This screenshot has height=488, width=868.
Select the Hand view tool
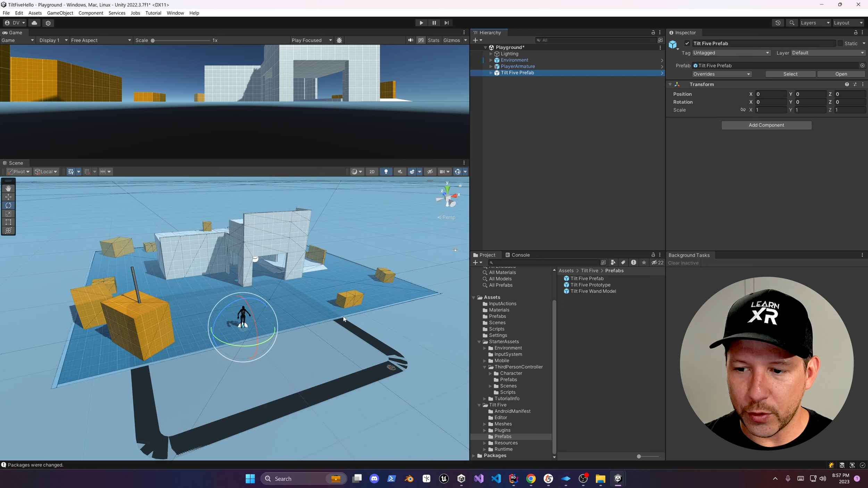(8, 188)
